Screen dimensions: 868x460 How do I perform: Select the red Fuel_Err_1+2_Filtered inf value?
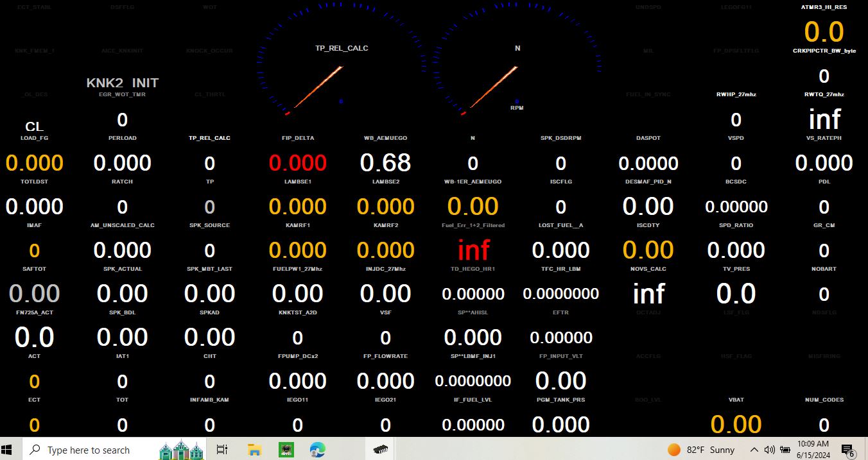coord(473,250)
